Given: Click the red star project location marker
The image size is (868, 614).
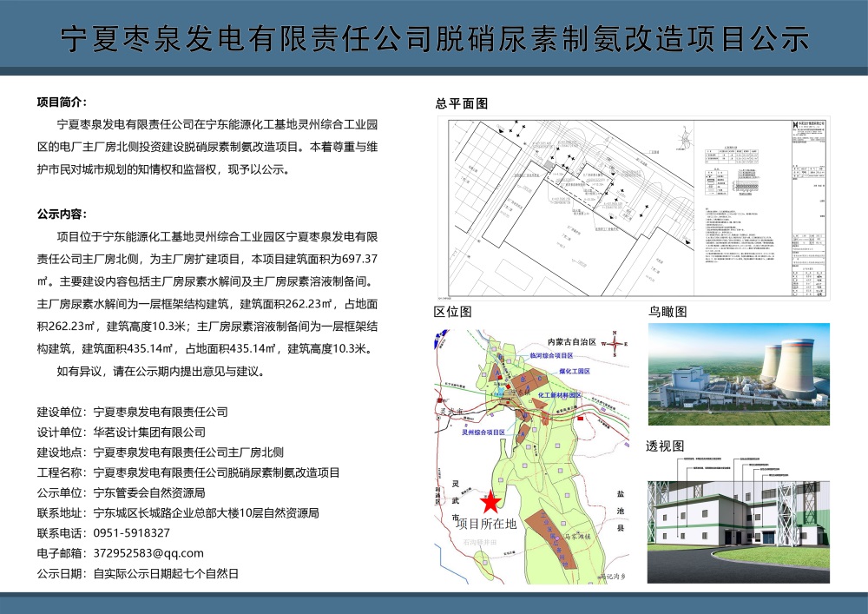Looking at the screenshot, I should 490,502.
